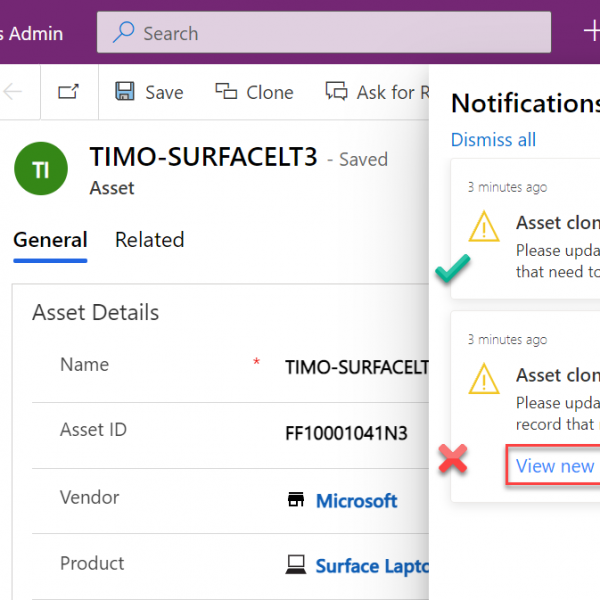Switch to the Related tab

click(x=150, y=240)
